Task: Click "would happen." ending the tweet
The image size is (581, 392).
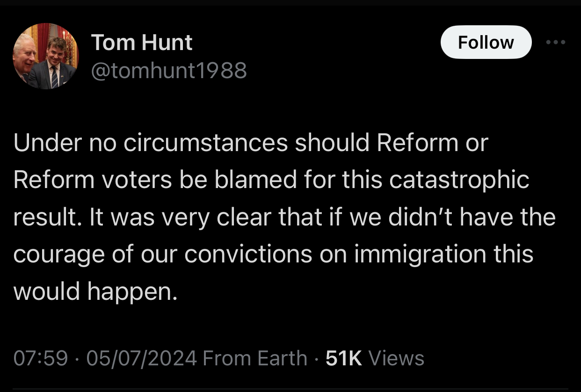Action: coord(95,291)
